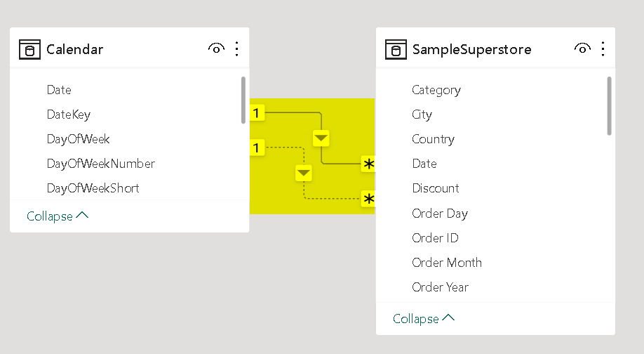Select the DateKey field in Calendar
Screen dimensions: 644x354
pos(69,114)
